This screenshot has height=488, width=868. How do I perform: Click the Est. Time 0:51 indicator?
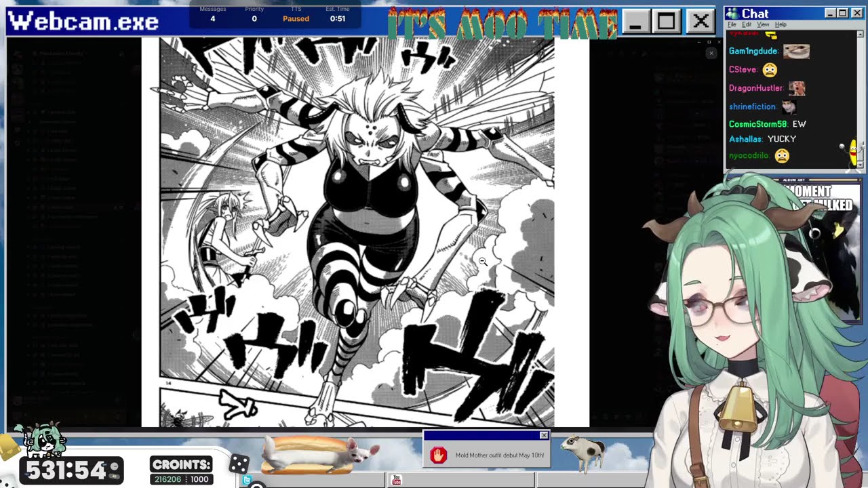(337, 14)
